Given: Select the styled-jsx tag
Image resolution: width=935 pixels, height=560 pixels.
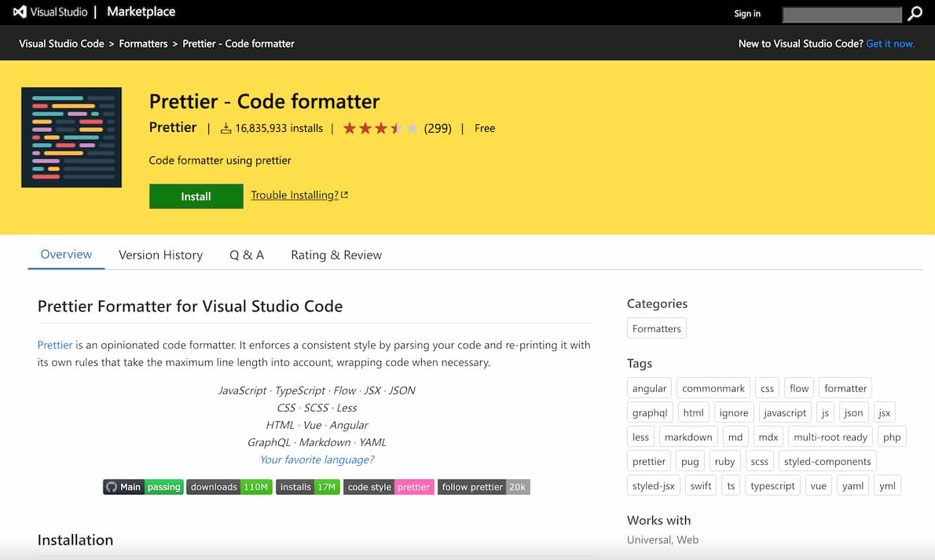Looking at the screenshot, I should 654,486.
